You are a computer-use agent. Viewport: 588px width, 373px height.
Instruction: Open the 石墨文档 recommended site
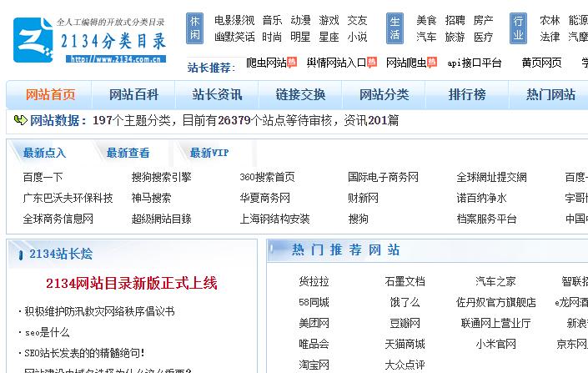tap(405, 281)
